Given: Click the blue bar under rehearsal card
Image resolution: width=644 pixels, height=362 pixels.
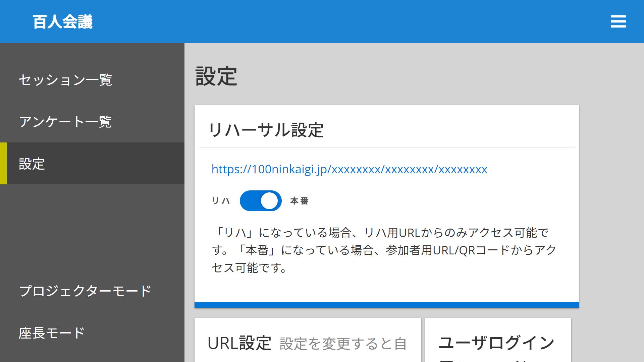Looking at the screenshot, I should click(x=386, y=305).
